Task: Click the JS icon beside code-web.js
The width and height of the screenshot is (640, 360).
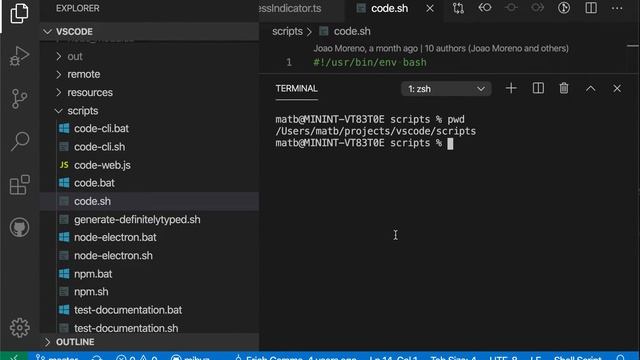Action: coord(64,165)
